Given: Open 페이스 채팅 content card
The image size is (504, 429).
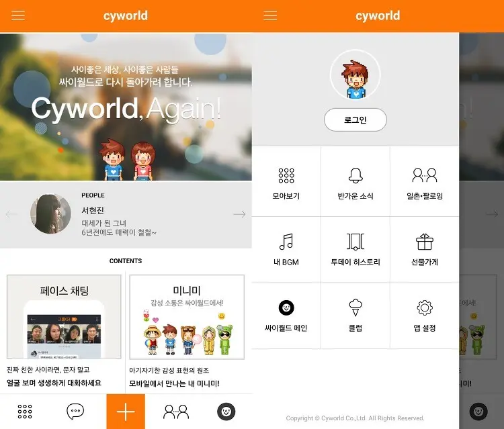Looking at the screenshot, I should click(x=64, y=317).
